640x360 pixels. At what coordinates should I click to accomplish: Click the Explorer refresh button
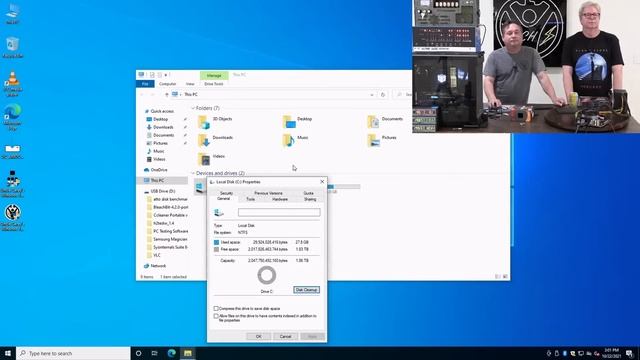383,95
